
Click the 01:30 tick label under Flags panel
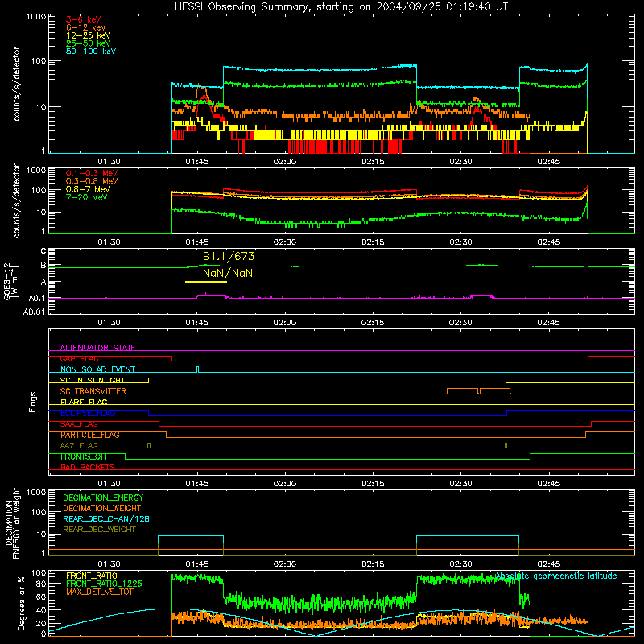[109, 484]
